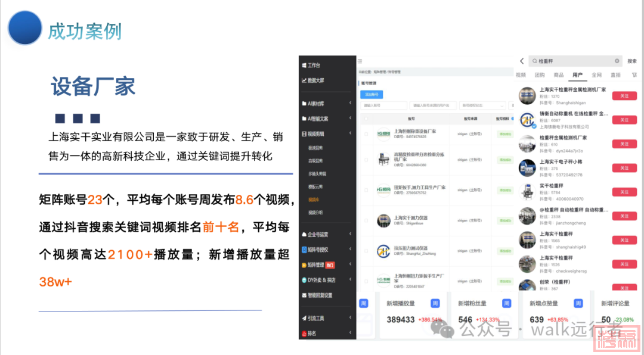This screenshot has width=644, height=355.
Task: Select 多镜头剪辑 submenu item
Action: point(317,174)
